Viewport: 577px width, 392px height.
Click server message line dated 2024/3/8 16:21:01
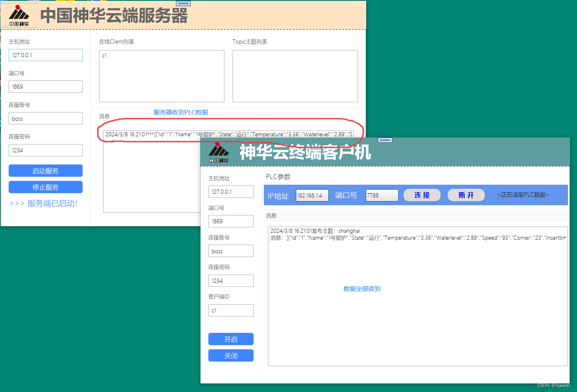[x=228, y=134]
